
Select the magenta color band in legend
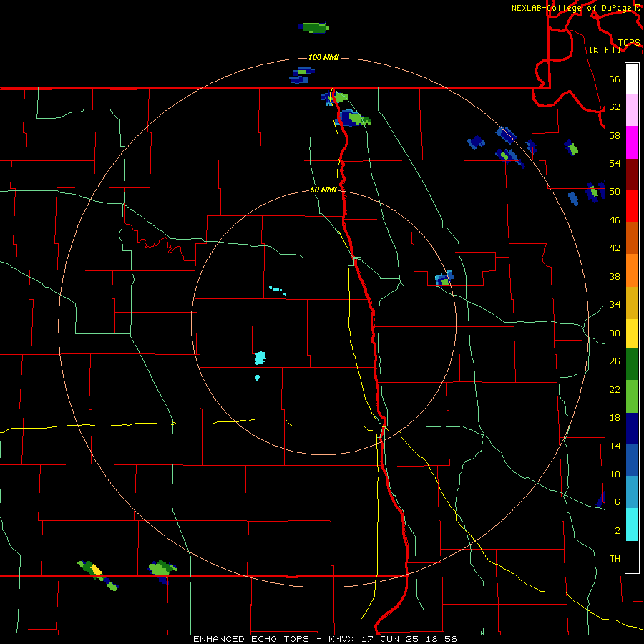pyautogui.click(x=632, y=142)
